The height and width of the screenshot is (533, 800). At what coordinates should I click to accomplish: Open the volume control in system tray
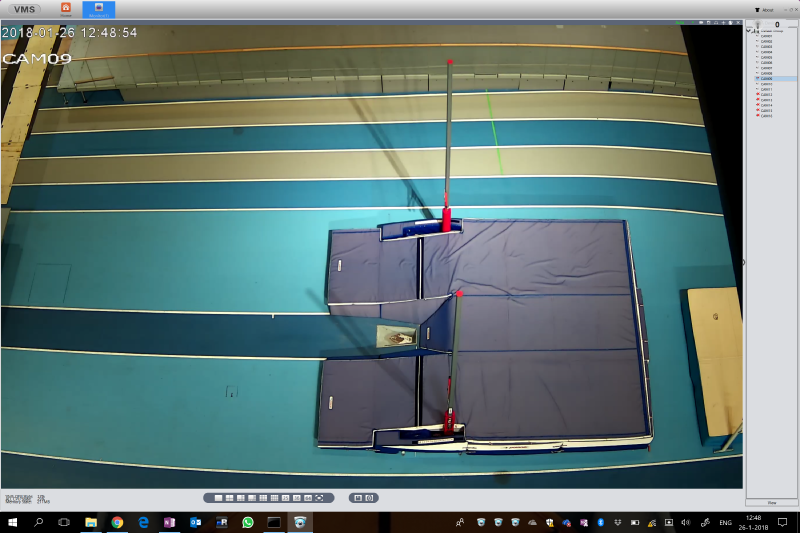pyautogui.click(x=686, y=522)
